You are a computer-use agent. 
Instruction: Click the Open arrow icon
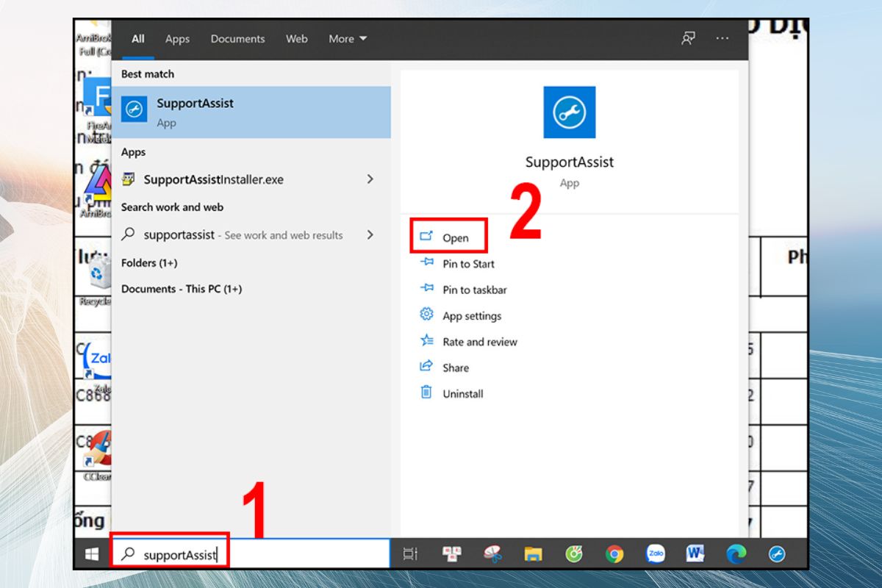426,237
